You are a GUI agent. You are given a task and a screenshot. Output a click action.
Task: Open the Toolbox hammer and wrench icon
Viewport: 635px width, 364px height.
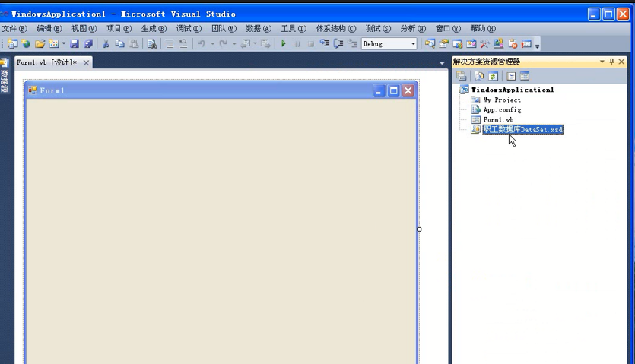(x=484, y=44)
